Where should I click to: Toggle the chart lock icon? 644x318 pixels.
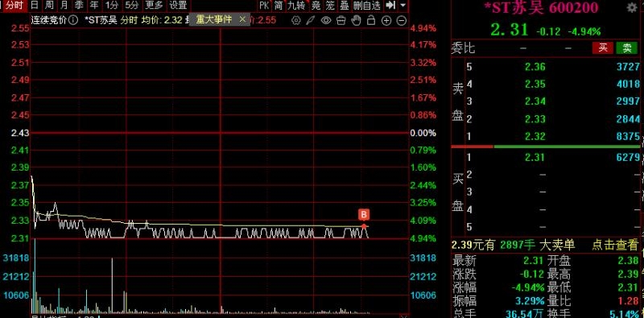[371, 20]
